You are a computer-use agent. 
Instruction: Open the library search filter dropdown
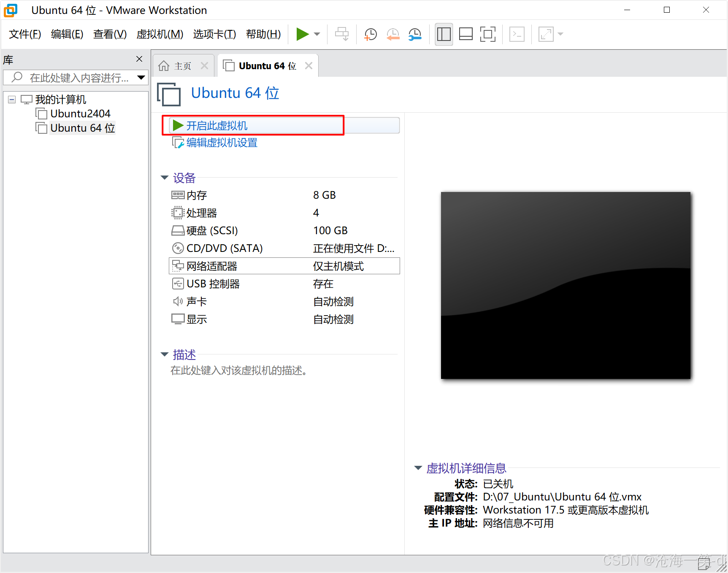pyautogui.click(x=141, y=78)
